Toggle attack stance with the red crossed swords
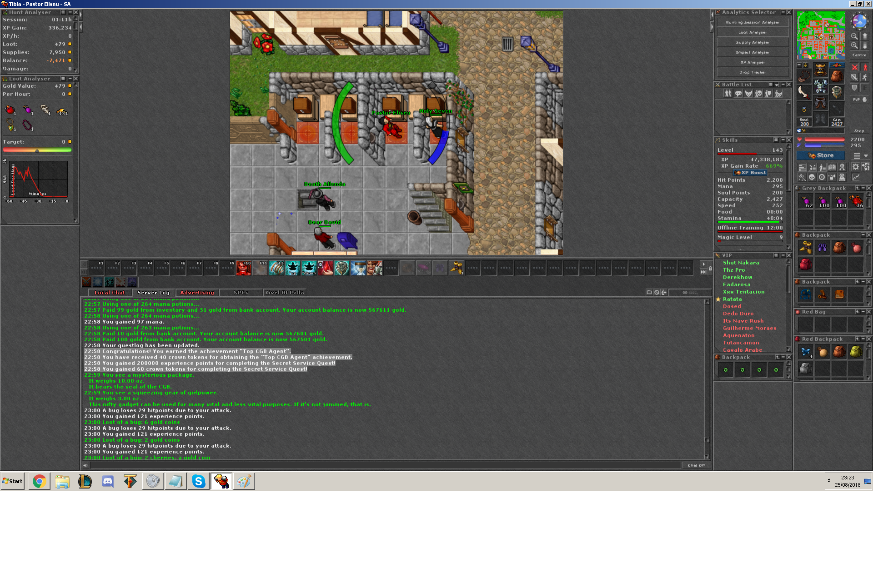The width and height of the screenshot is (873, 588). tap(854, 67)
